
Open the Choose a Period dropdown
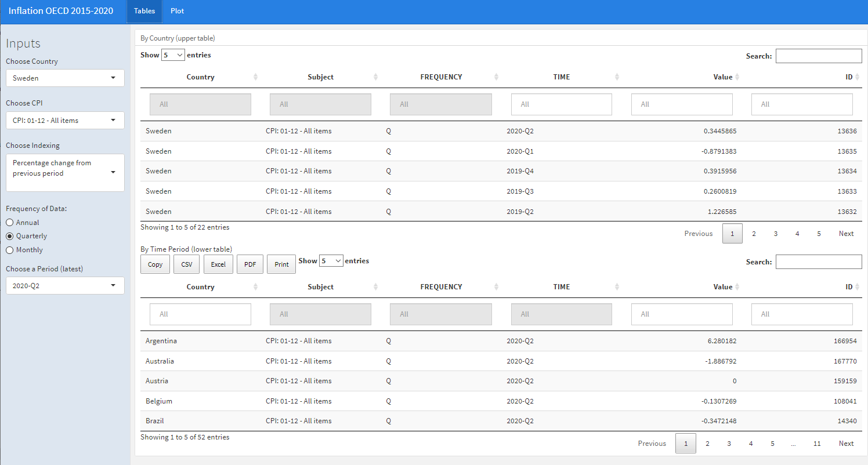tap(65, 286)
